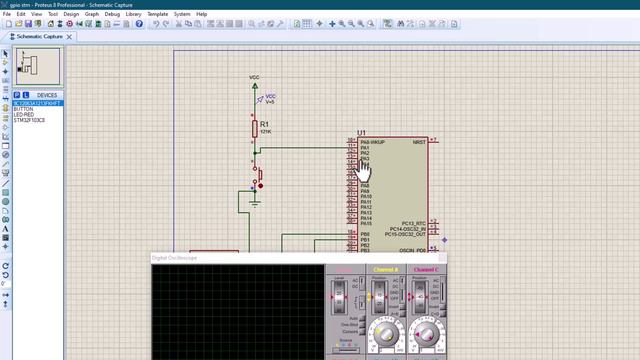Open the Tool menu

(x=53, y=14)
